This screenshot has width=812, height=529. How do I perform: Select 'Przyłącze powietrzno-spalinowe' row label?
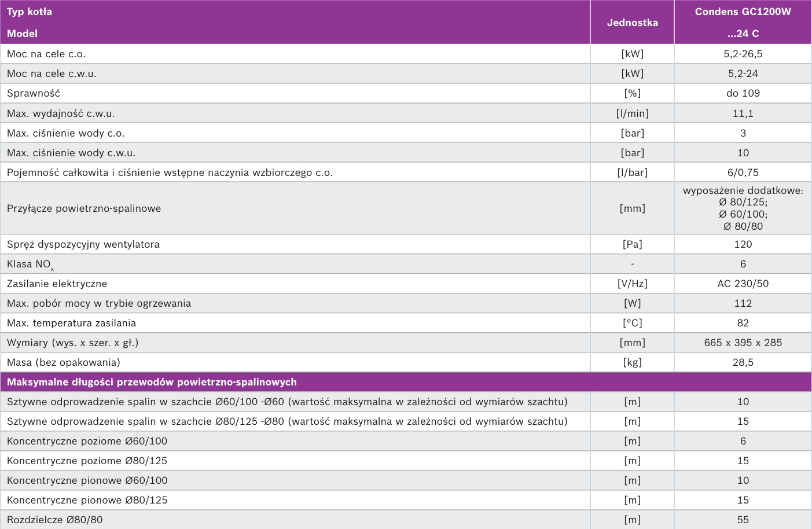click(x=84, y=208)
